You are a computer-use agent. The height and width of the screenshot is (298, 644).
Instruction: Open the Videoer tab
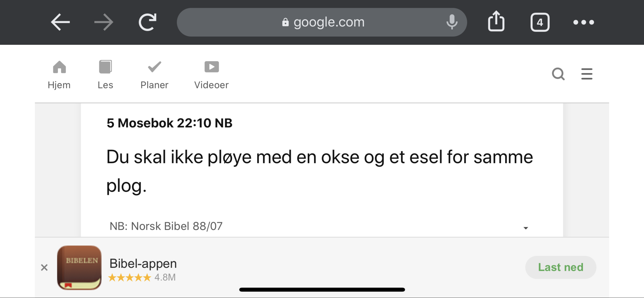click(x=211, y=75)
